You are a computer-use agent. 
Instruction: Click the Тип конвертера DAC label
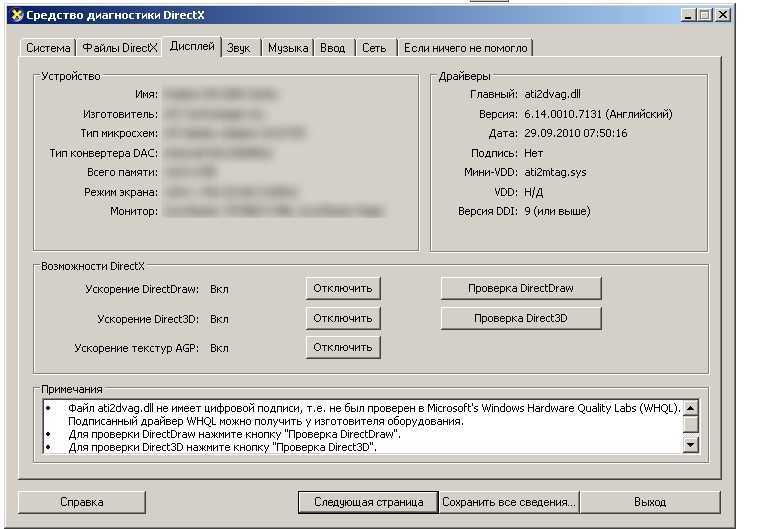click(104, 153)
